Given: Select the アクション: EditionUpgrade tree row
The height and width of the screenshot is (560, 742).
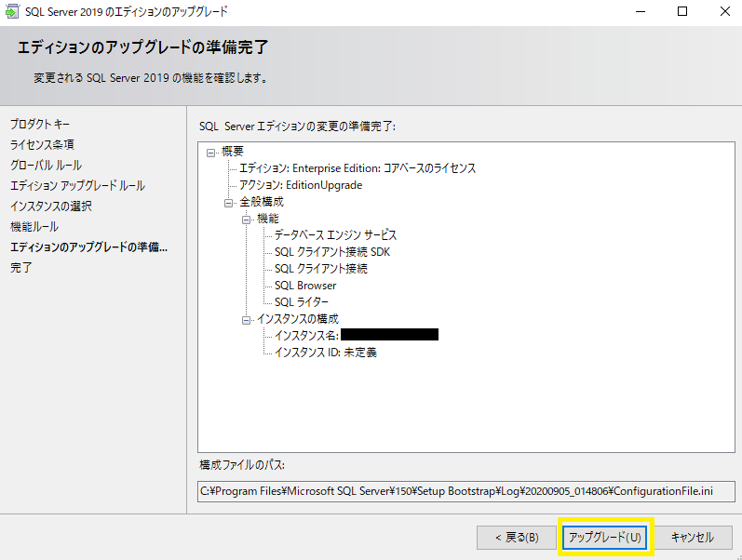Looking at the screenshot, I should (301, 185).
